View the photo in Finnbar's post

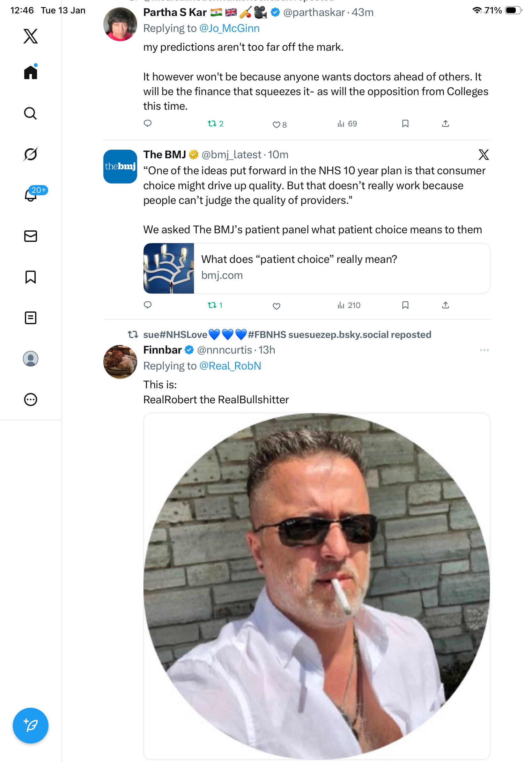pyautogui.click(x=316, y=586)
